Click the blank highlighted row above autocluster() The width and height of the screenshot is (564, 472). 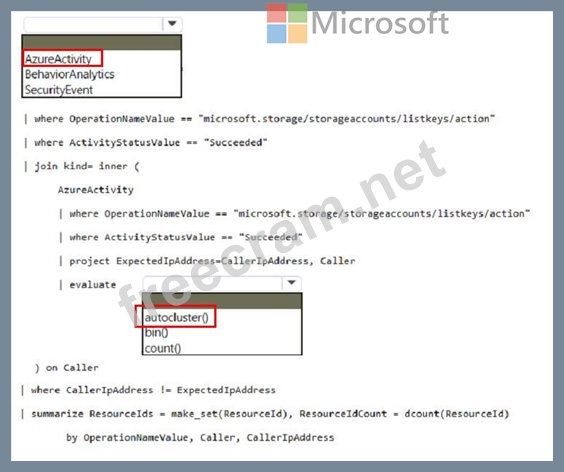click(222, 301)
